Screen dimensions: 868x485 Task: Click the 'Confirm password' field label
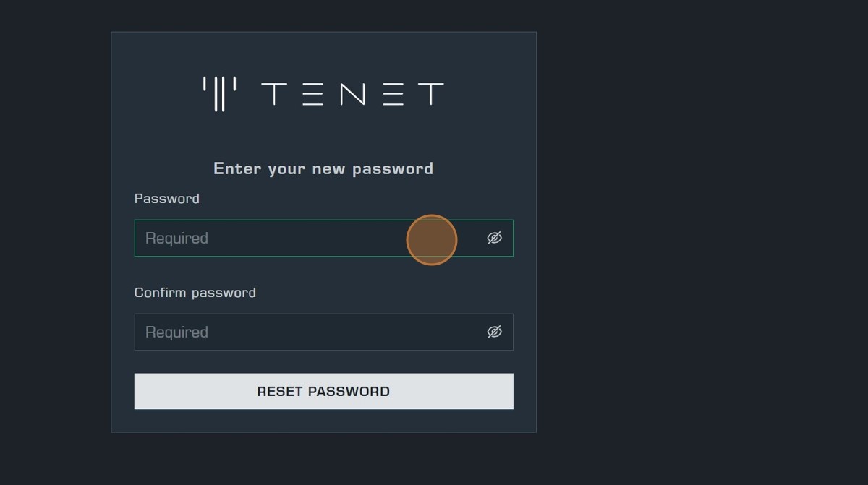coord(195,292)
